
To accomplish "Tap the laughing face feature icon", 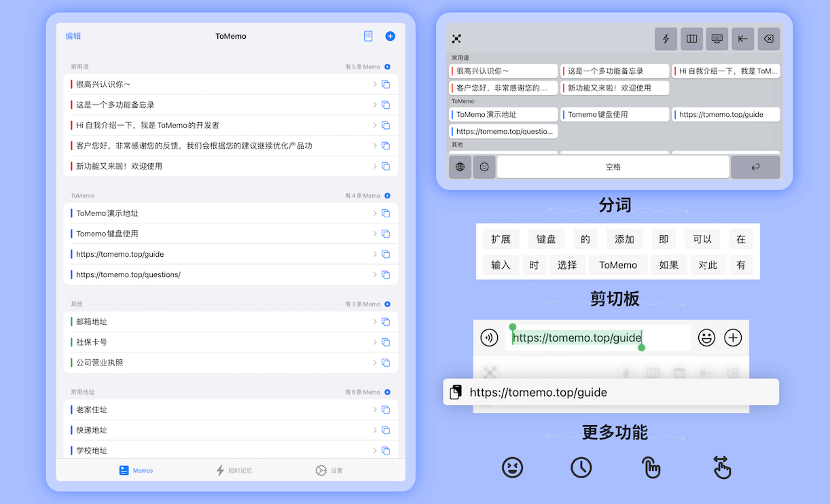I will 512,467.
